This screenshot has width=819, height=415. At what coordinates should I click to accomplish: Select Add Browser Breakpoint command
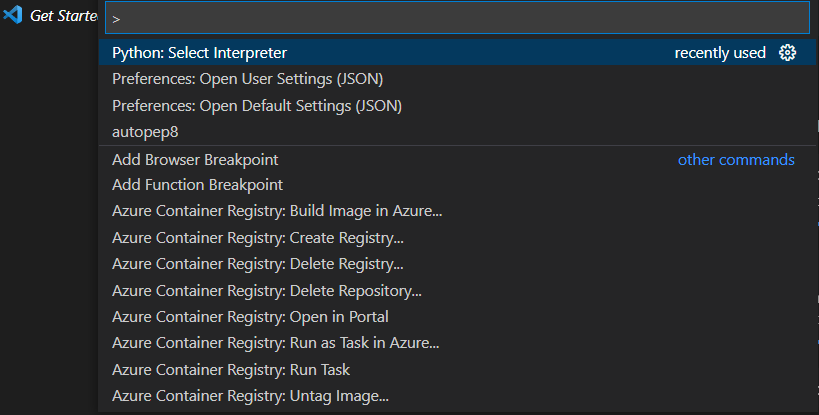[x=195, y=159]
